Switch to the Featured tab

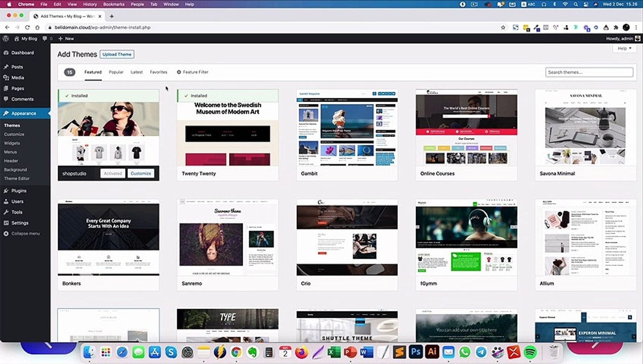point(93,72)
